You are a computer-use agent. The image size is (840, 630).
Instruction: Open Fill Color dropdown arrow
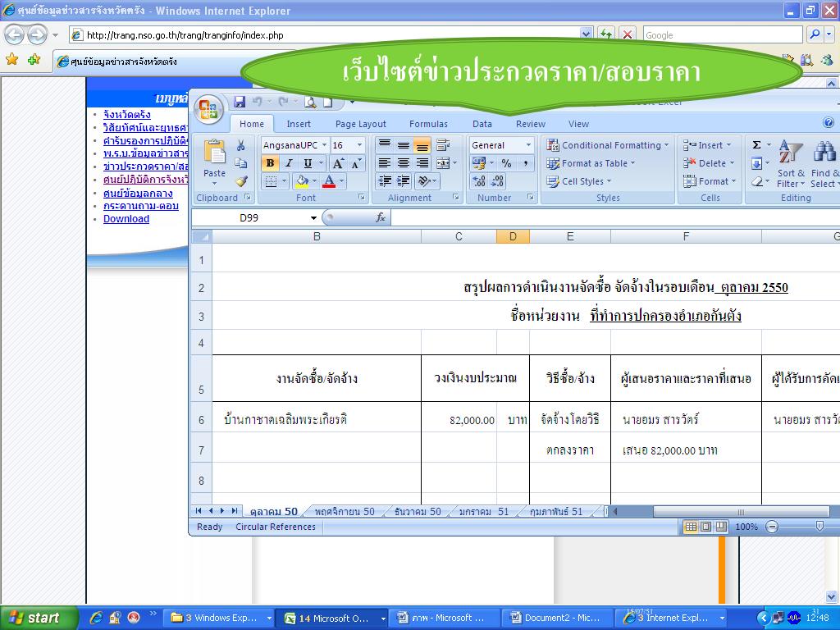pos(314,181)
